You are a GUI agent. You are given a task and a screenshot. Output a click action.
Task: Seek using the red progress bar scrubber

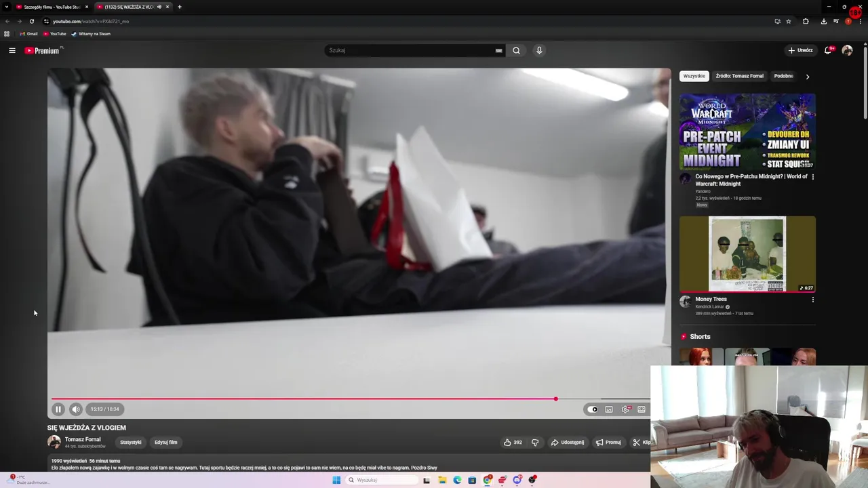coord(555,399)
